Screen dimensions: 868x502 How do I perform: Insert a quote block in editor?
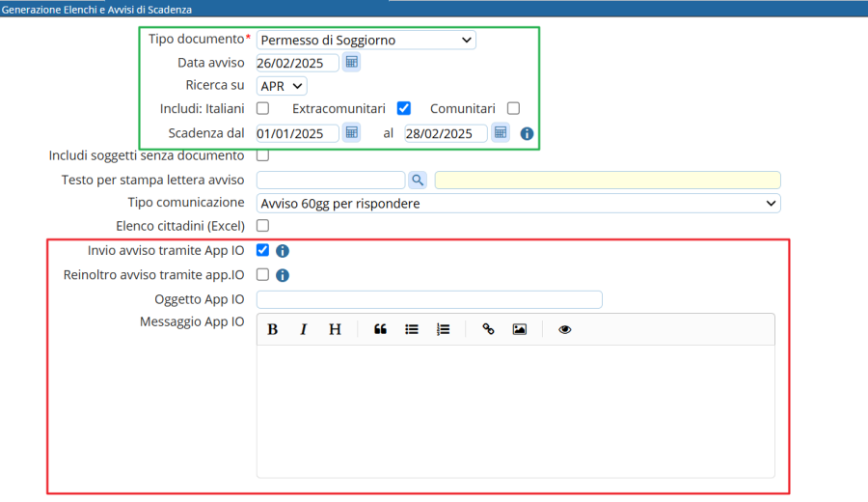coord(380,329)
